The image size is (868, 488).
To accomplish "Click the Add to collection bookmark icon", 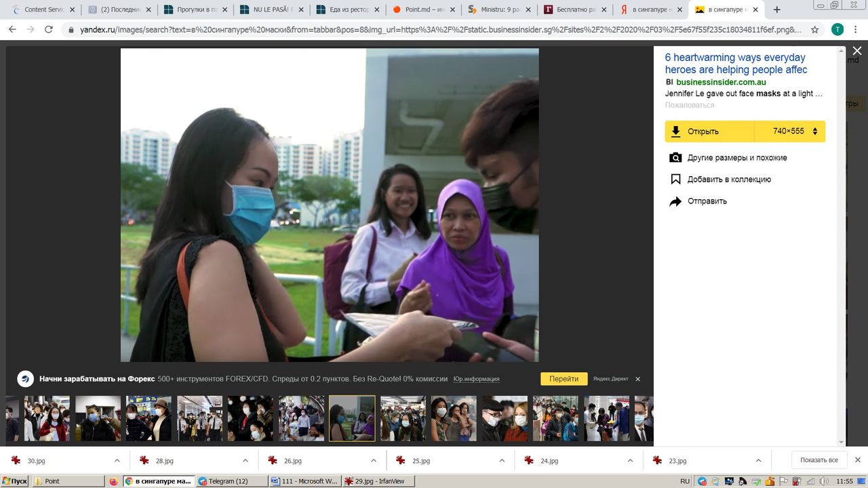I will click(675, 180).
